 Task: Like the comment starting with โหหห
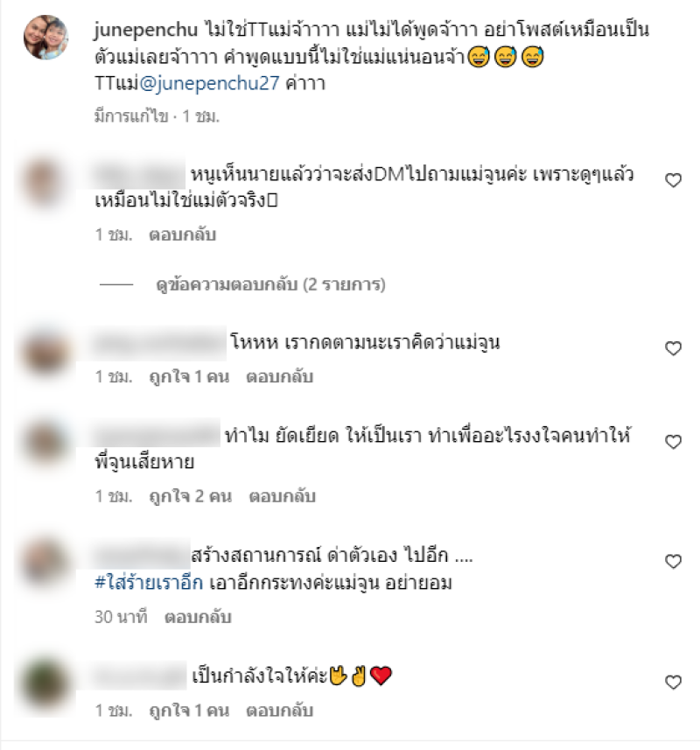[x=673, y=348]
